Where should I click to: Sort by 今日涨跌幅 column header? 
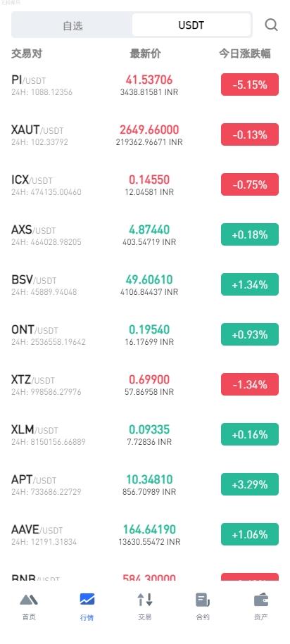pos(244,53)
